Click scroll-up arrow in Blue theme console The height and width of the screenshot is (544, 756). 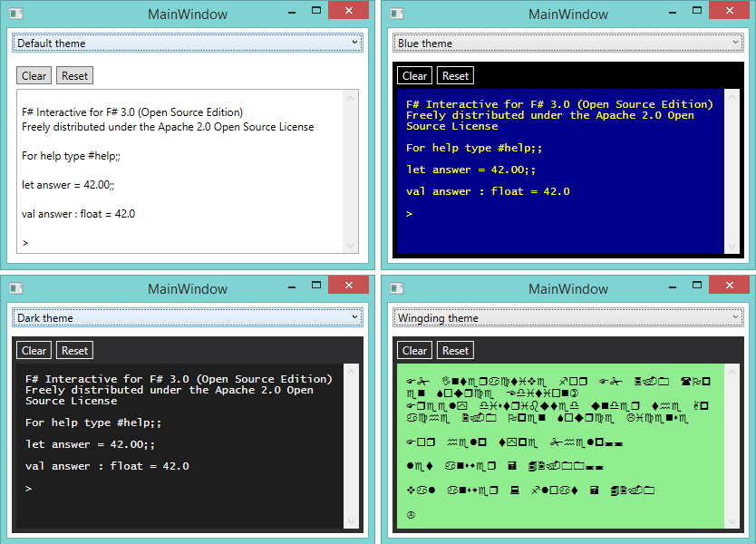click(732, 97)
